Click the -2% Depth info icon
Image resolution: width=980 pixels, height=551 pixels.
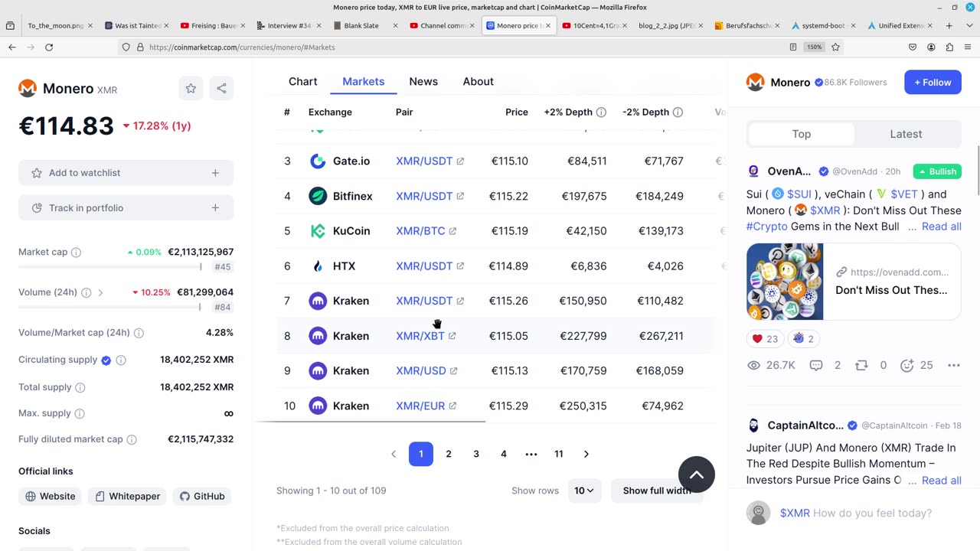[x=678, y=112]
